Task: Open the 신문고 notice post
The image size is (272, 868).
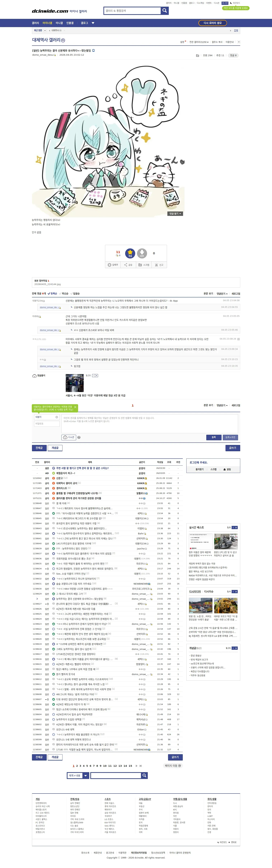Action: tap(60, 478)
